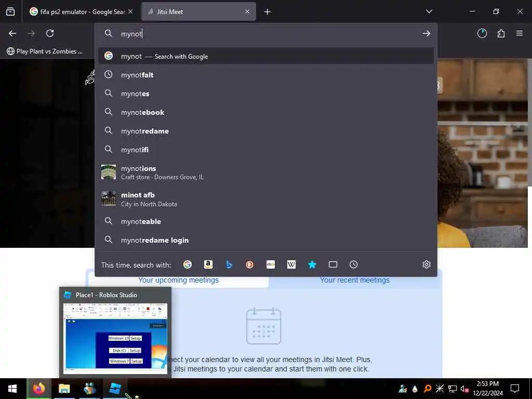This screenshot has width=532, height=399.
Task: Select minot afb North Dakota suggestion
Action: pyautogui.click(x=266, y=199)
